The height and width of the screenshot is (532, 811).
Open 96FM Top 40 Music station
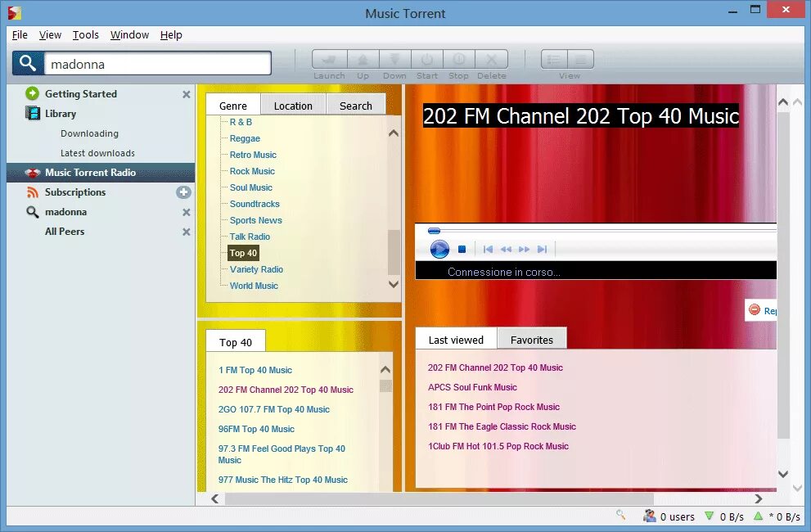pyautogui.click(x=256, y=429)
